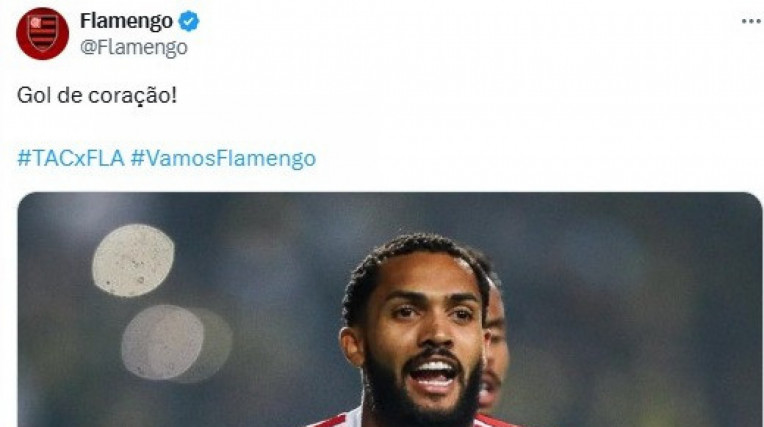Visit the @Flamengo handle link
Image resolution: width=764 pixels, height=427 pixels.
[134, 47]
